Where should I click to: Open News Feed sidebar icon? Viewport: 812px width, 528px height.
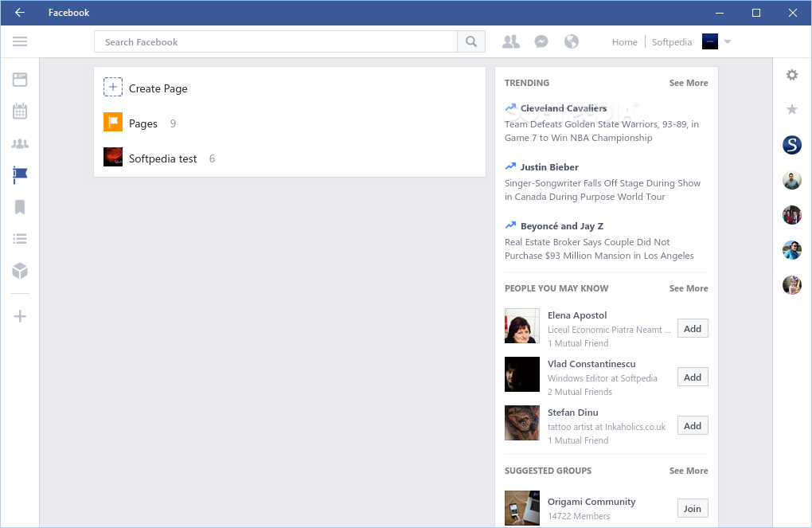click(x=20, y=80)
